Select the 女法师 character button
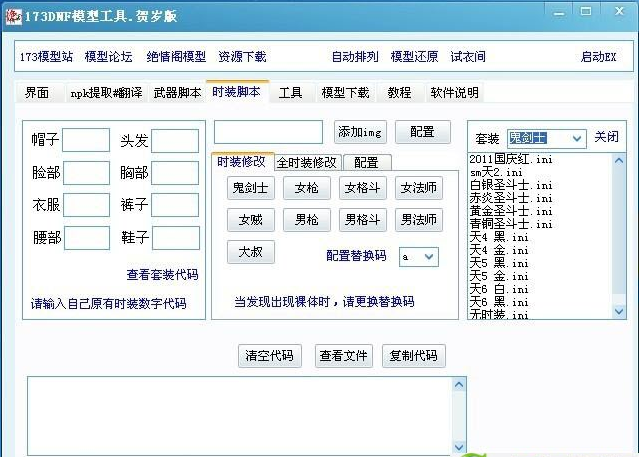Image resolution: width=639 pixels, height=457 pixels. 417,187
